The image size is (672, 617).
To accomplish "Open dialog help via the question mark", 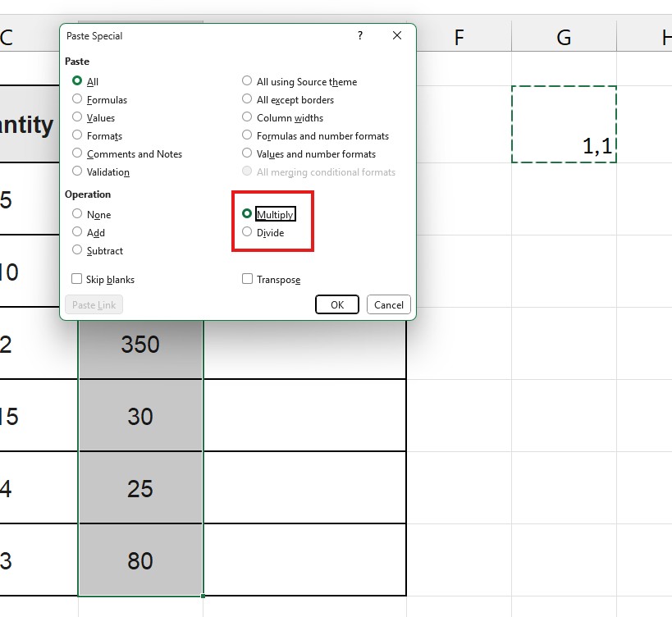I will click(x=359, y=36).
